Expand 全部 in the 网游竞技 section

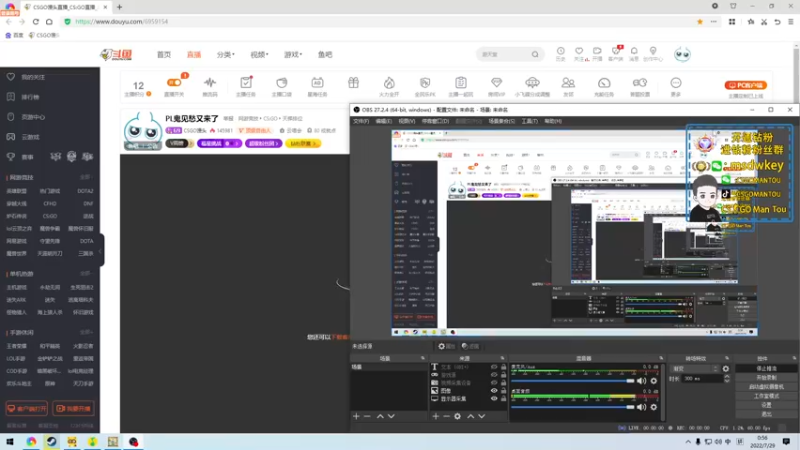pyautogui.click(x=86, y=177)
